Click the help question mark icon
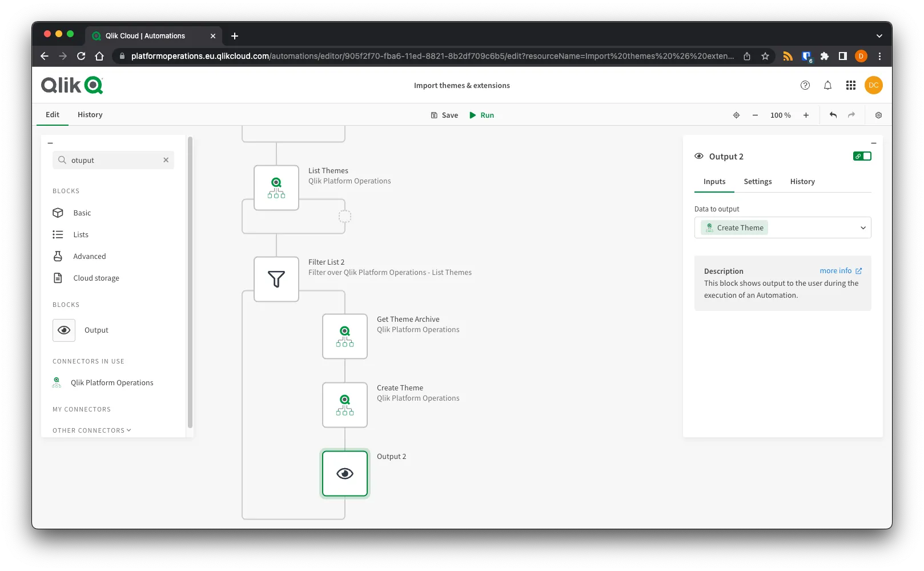Screen dimensions: 924x571 point(805,85)
